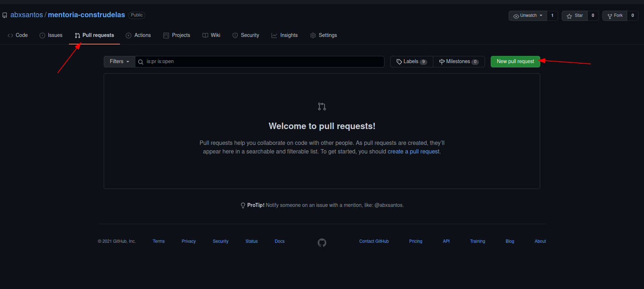
Task: Open the Status footer link
Action: pos(252,241)
